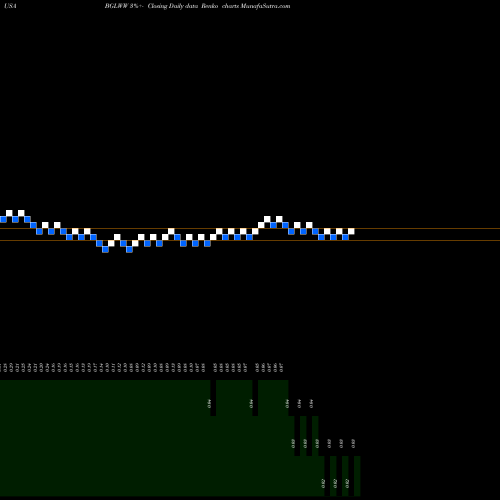Open the MunafaSutra.com link in the title
500x500 pixels.
[265, 6]
